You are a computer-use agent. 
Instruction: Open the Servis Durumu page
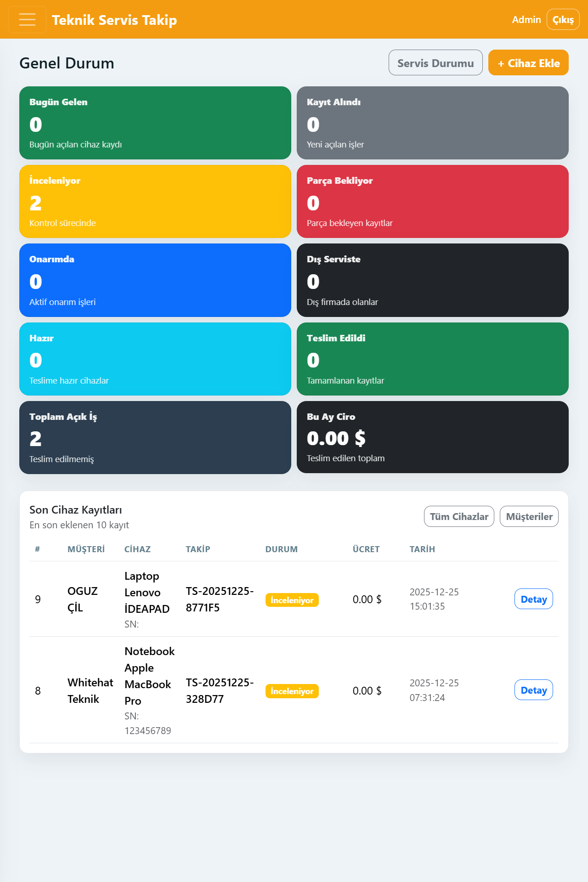click(x=435, y=63)
